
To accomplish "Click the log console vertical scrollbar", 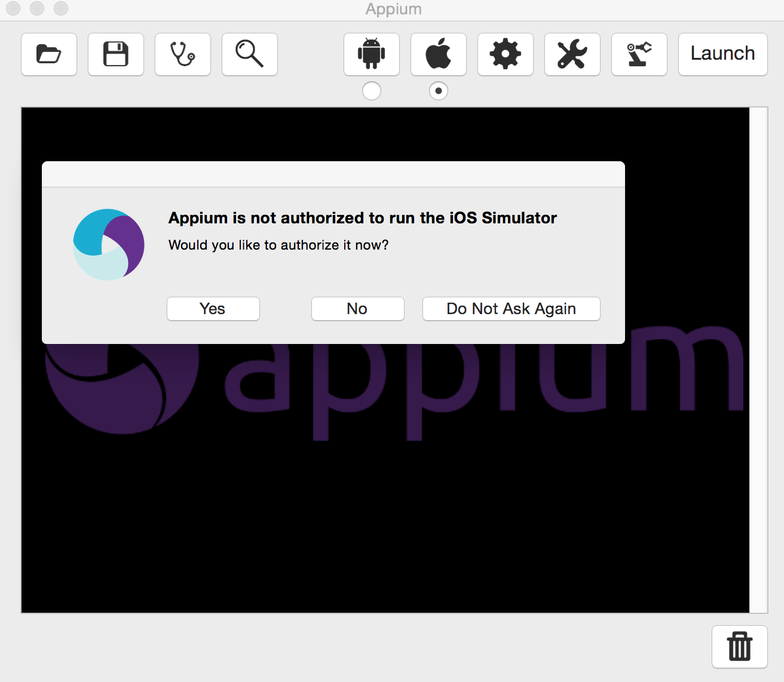I will coord(758,360).
